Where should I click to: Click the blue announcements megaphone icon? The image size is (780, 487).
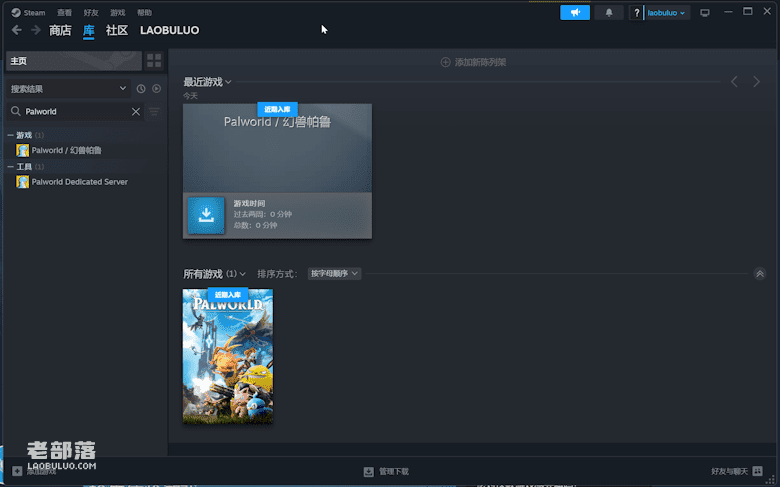(575, 13)
